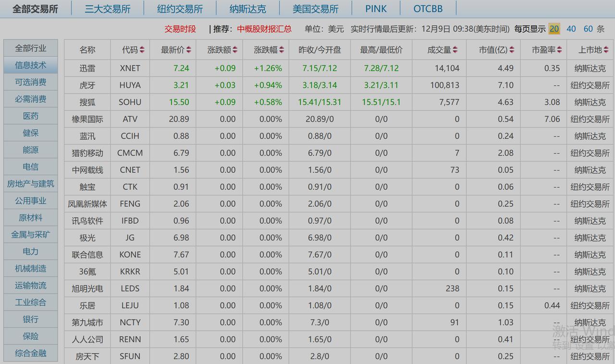Click the 昨收/今开盘 column header
Image resolution: width=615 pixels, height=364 pixels.
coord(320,50)
